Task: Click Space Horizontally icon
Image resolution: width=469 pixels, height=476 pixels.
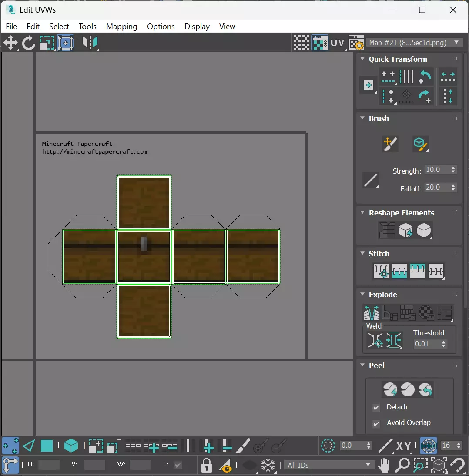Action: pos(448,77)
